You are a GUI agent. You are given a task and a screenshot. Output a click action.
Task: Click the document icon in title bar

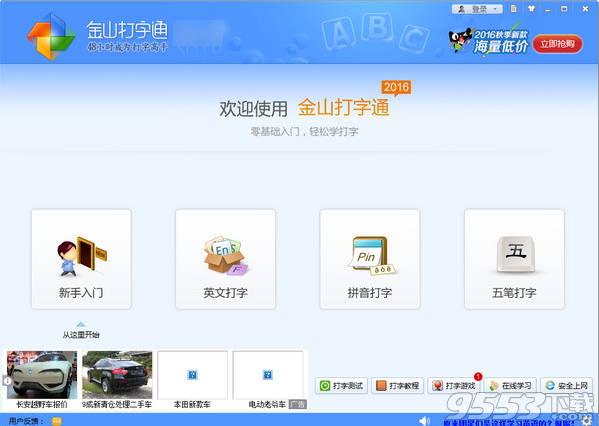click(514, 8)
